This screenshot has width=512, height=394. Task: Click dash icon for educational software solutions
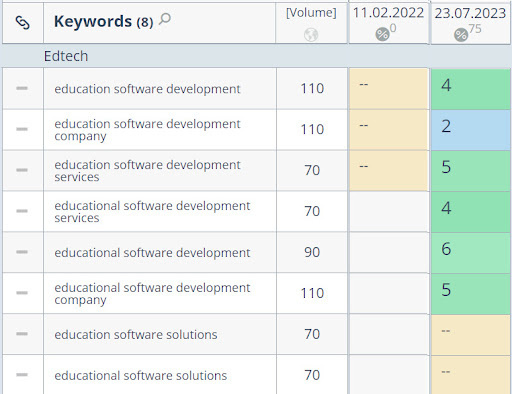tap(22, 375)
